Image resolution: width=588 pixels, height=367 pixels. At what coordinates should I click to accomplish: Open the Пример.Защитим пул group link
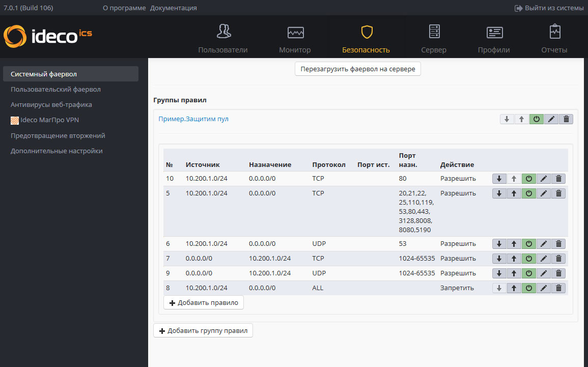pos(193,119)
